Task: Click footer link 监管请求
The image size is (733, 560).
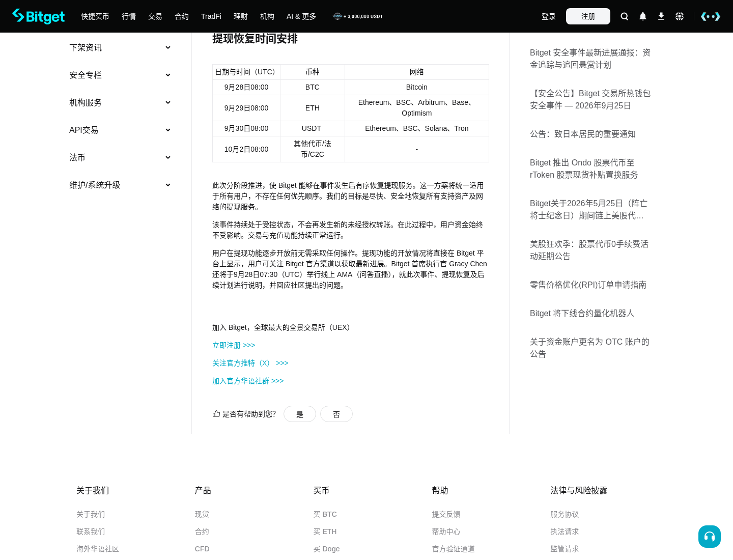Action: pyautogui.click(x=565, y=549)
